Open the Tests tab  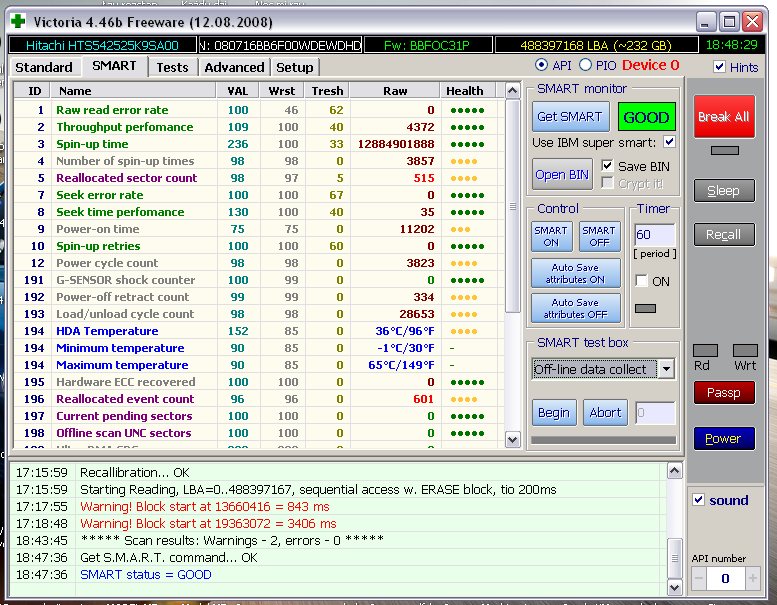(172, 67)
